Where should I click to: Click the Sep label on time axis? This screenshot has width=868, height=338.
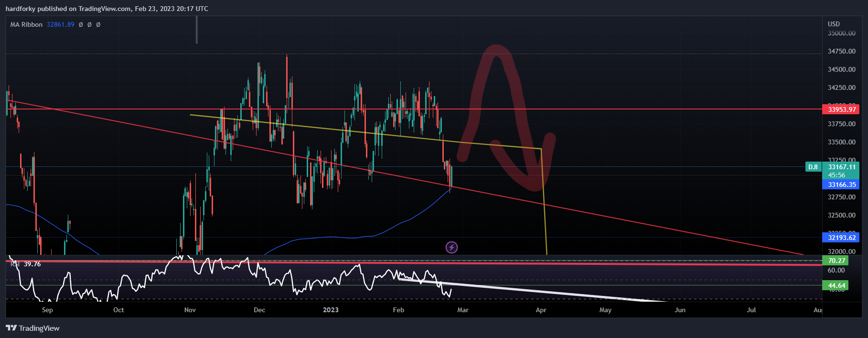coord(47,310)
